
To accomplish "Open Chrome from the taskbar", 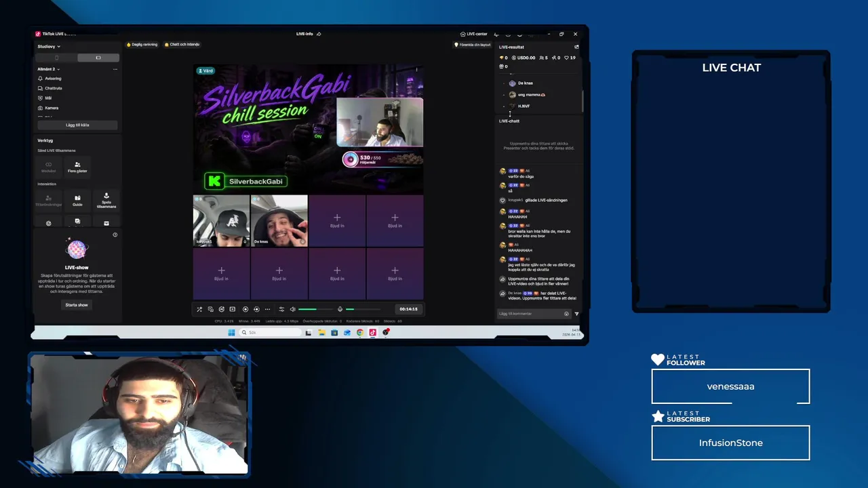I will (x=360, y=332).
